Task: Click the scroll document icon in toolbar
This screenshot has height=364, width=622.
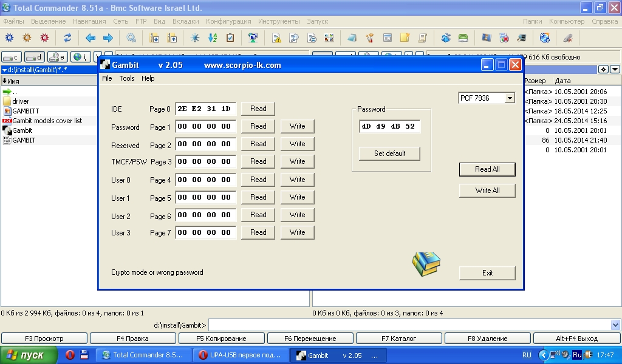Action: [423, 38]
